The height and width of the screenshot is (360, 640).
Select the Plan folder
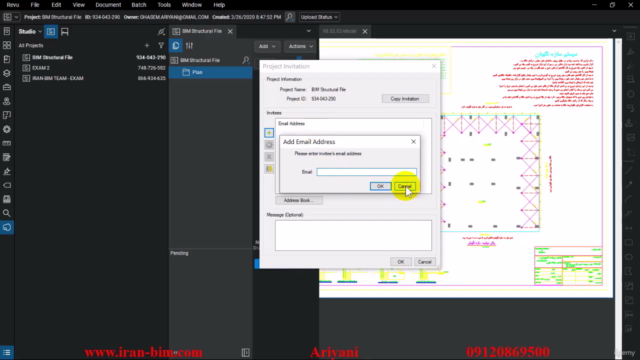tap(211, 72)
